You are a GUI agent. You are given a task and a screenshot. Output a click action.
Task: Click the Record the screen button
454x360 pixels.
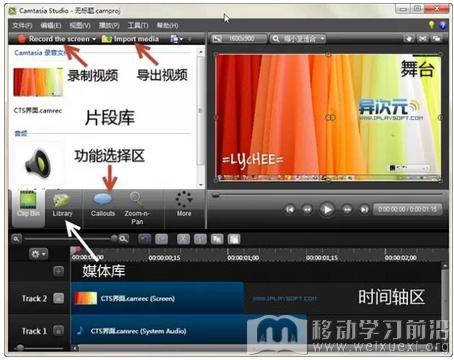tap(54, 39)
